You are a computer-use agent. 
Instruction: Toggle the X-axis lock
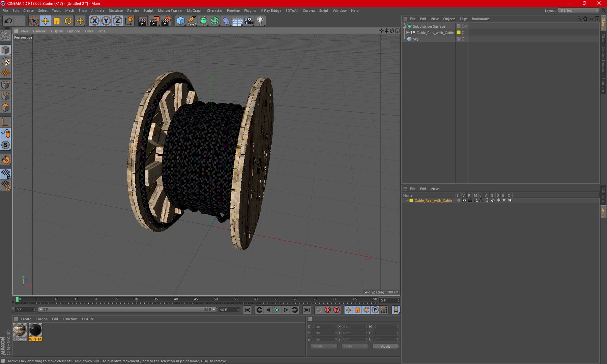click(95, 21)
